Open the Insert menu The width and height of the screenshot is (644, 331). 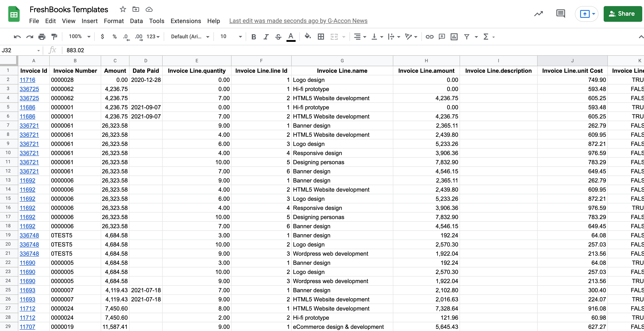pyautogui.click(x=90, y=21)
